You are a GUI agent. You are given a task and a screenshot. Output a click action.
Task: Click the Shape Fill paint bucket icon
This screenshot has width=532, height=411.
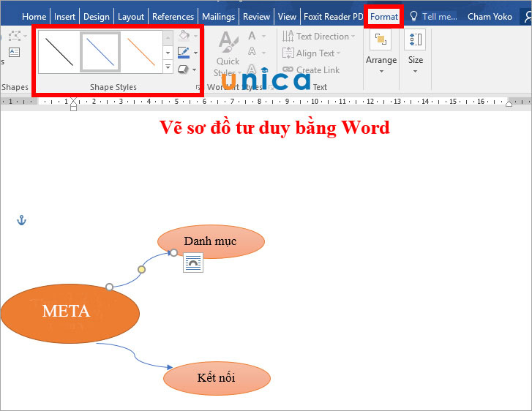[x=184, y=35]
